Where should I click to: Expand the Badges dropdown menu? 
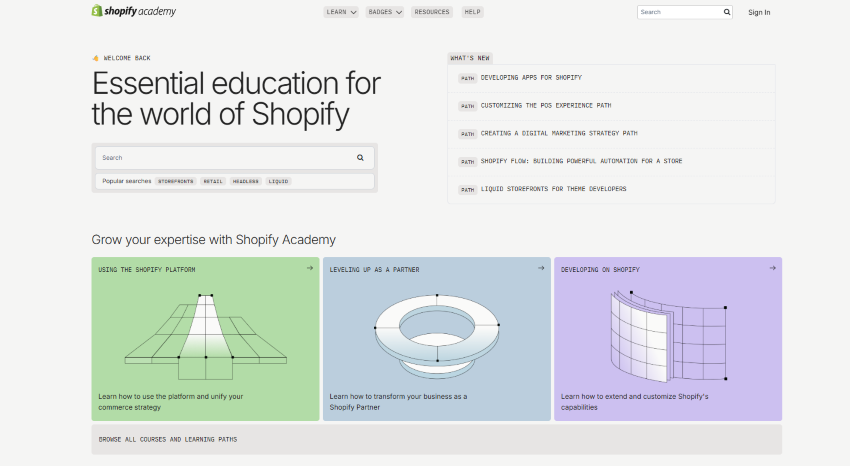pos(385,12)
